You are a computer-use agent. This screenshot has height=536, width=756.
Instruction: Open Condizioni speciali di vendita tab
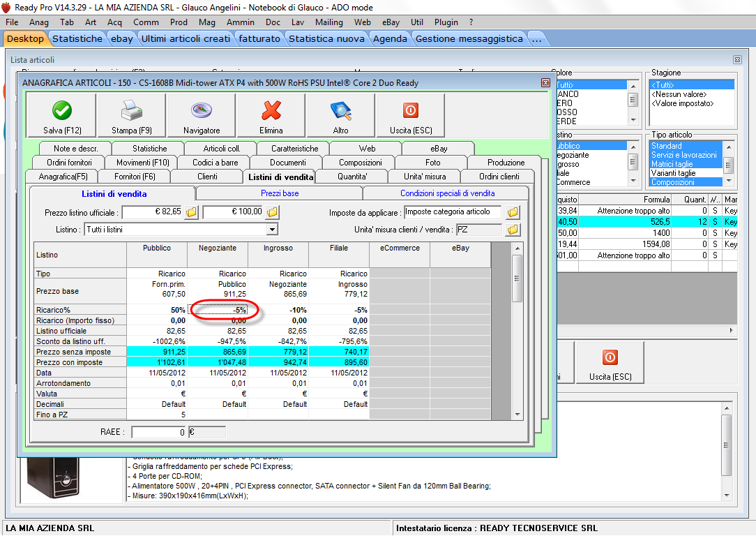click(447, 193)
